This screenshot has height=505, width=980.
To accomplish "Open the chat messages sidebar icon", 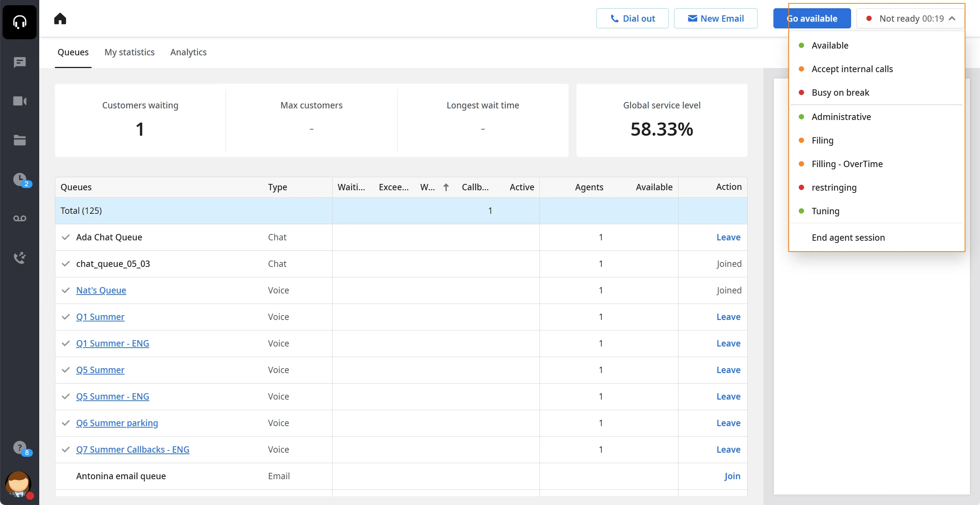I will [x=19, y=62].
